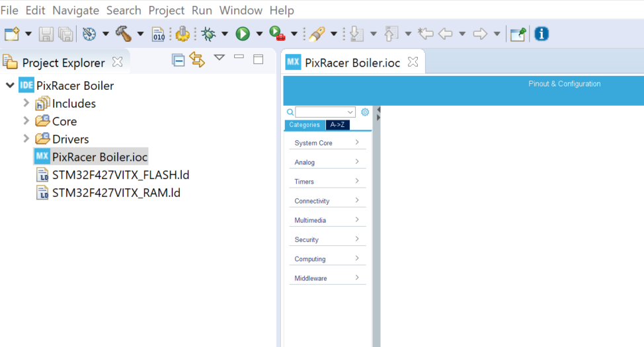Click the build configuration gear icon
Screen dimensions: 644x347
(x=89, y=34)
